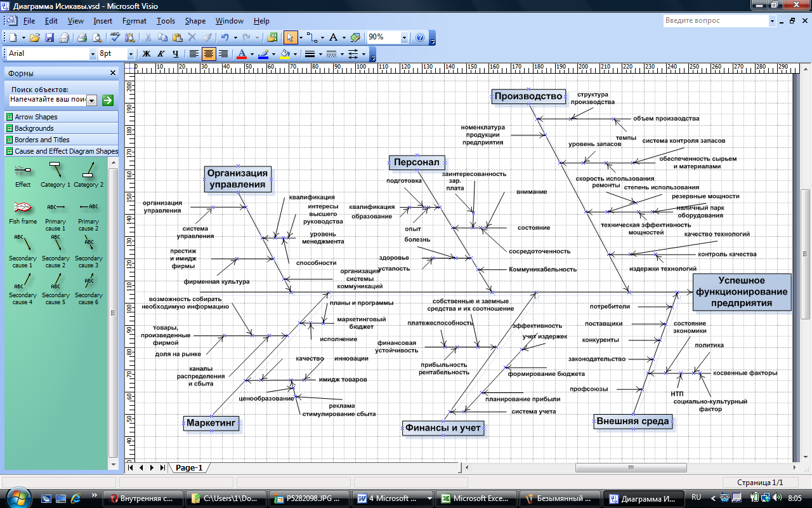Select the Secondary cause 3 shape
This screenshot has width=812, height=508.
coord(88,251)
